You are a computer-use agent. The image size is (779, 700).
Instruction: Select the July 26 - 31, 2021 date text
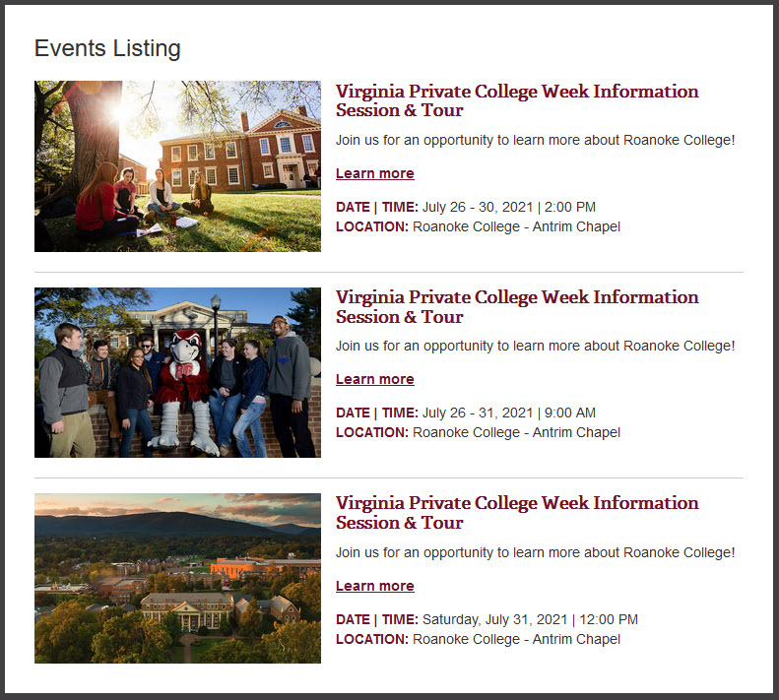(478, 413)
